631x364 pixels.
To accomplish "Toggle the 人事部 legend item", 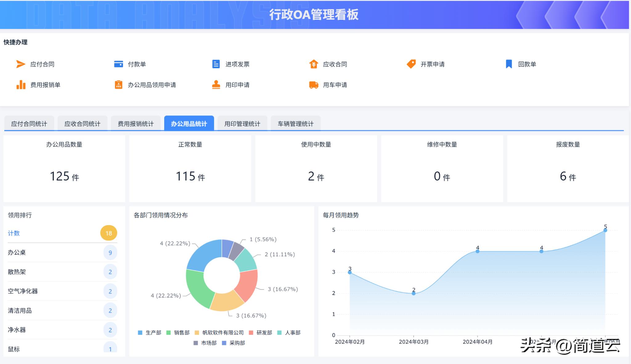I will 289,333.
